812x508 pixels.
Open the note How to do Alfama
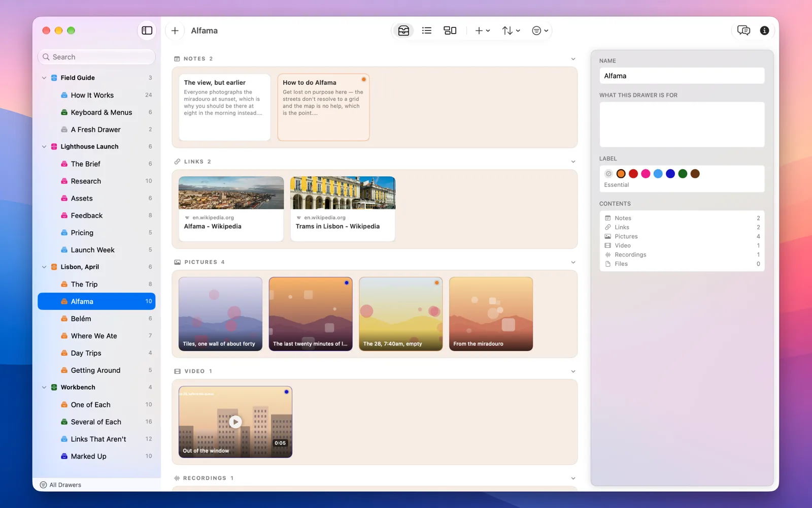tap(323, 107)
